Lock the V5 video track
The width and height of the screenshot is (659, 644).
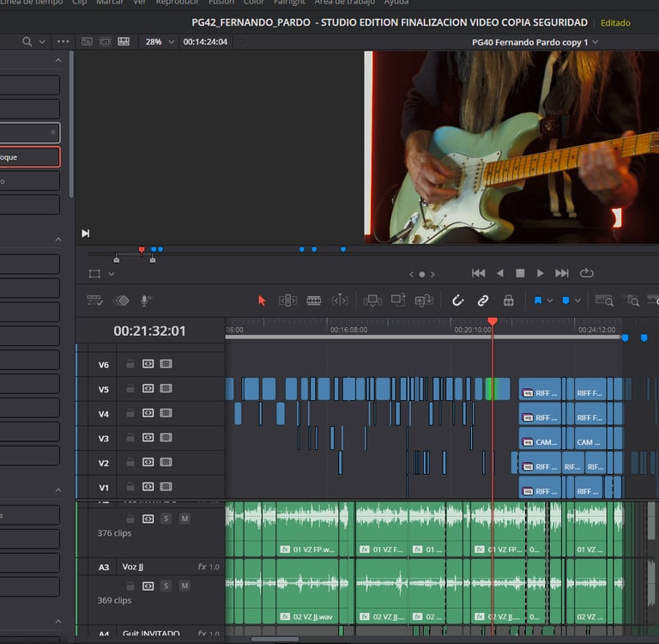(x=130, y=389)
